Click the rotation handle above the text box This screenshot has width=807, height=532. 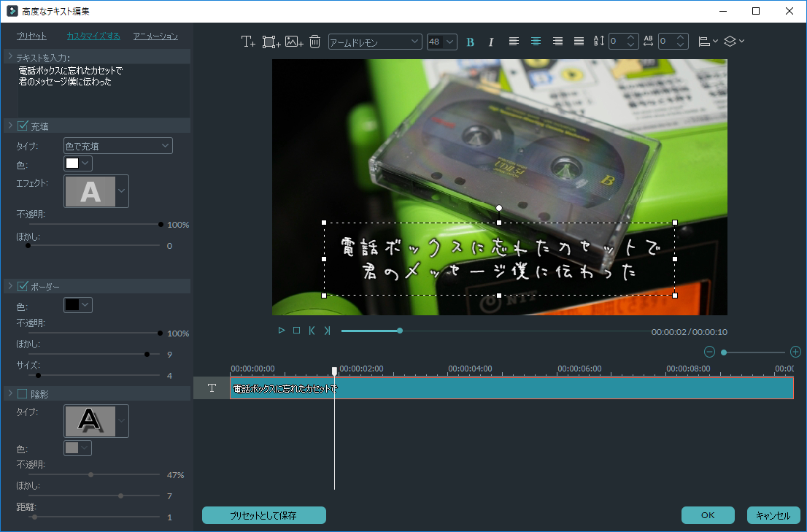click(x=498, y=208)
